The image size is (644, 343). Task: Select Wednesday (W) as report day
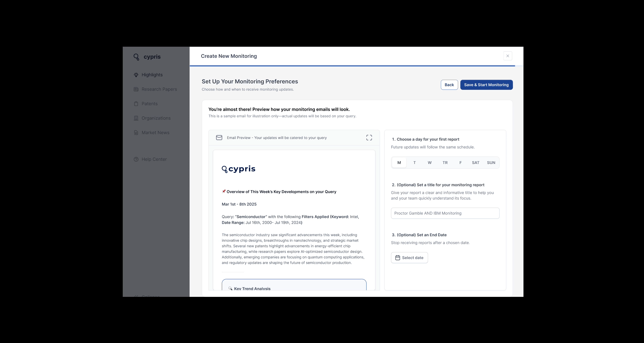[430, 163]
